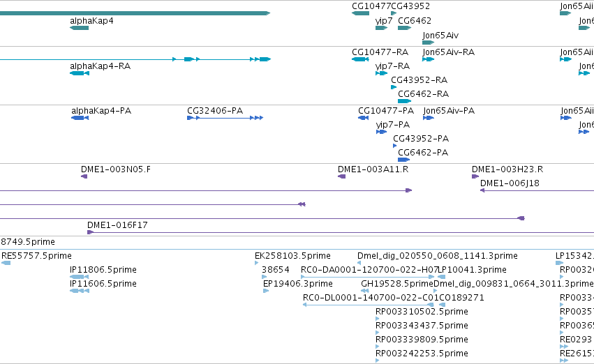Select the alphaKap4-PA protein glyph

click(80, 118)
